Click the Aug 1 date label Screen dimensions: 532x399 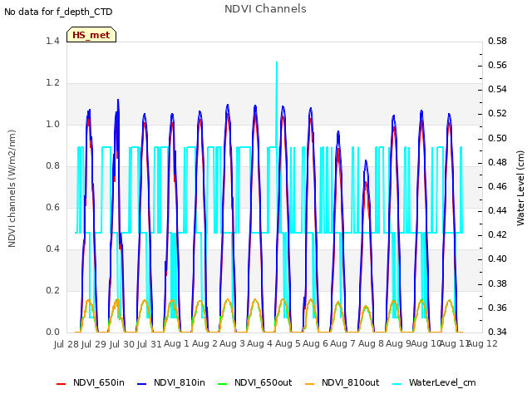(176, 343)
